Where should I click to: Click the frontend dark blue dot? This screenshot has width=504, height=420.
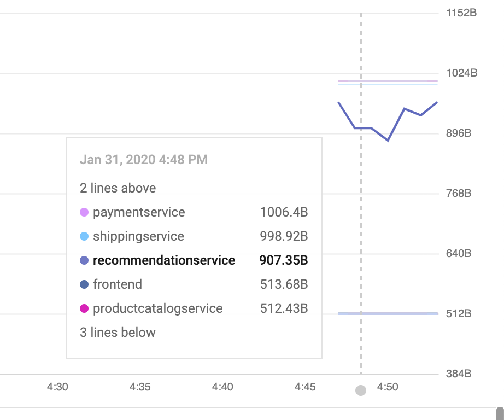(x=84, y=284)
